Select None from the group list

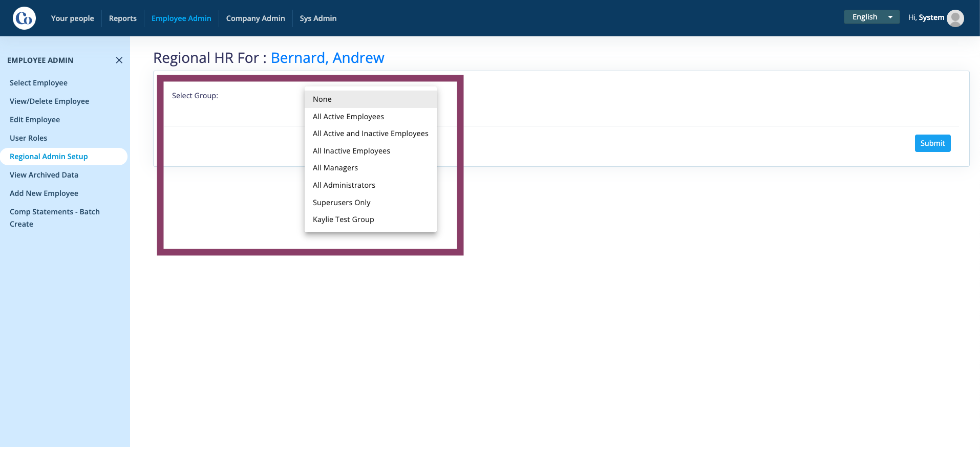pos(371,99)
